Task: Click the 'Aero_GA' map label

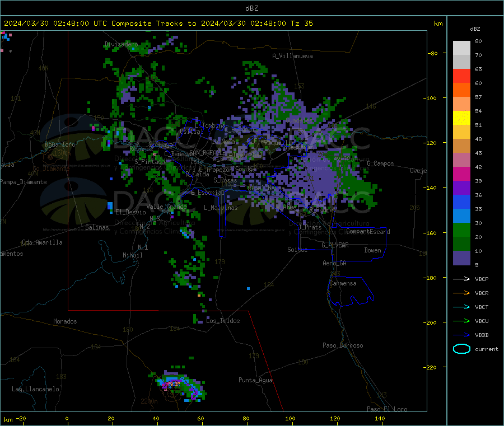Action: pyautogui.click(x=334, y=263)
